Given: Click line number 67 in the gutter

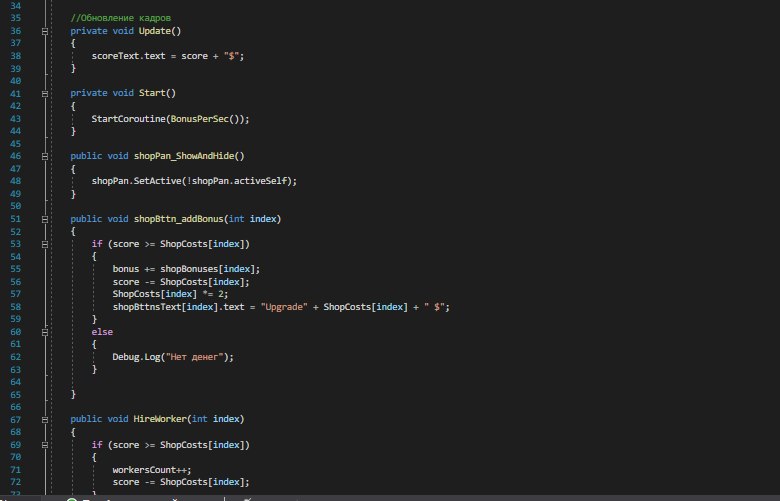Looking at the screenshot, I should 15,419.
